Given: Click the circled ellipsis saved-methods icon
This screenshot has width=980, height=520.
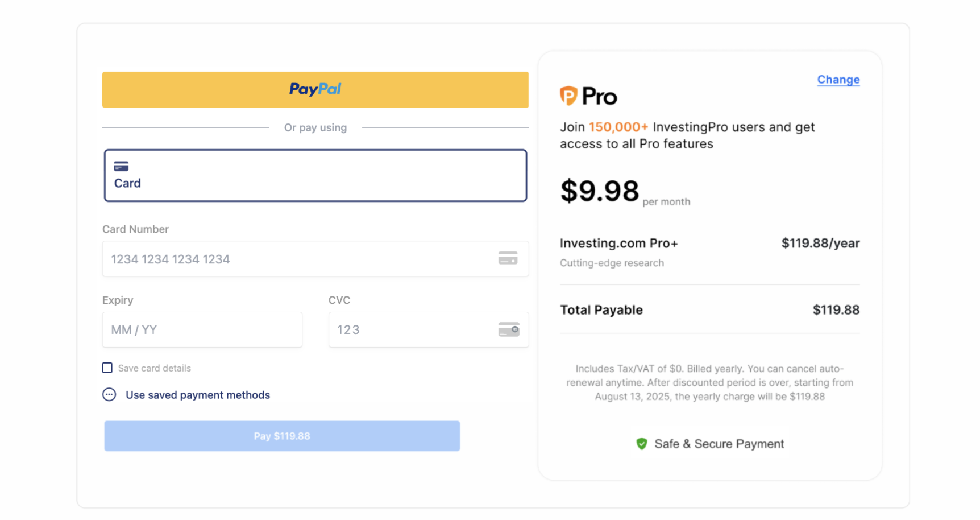Looking at the screenshot, I should click(x=109, y=395).
